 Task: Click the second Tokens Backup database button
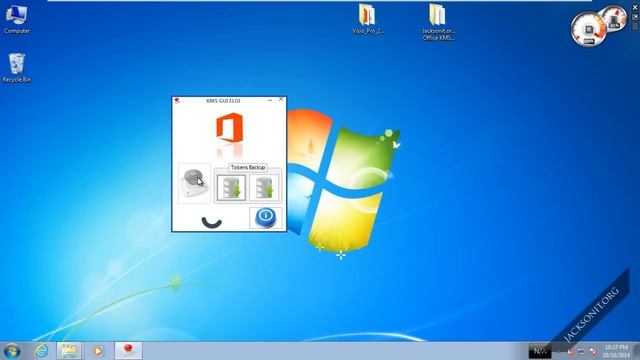[264, 188]
